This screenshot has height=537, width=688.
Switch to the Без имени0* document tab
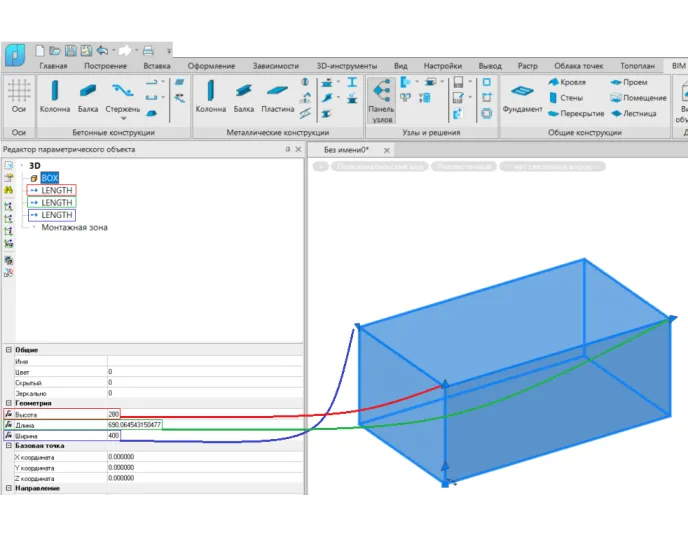(x=346, y=150)
